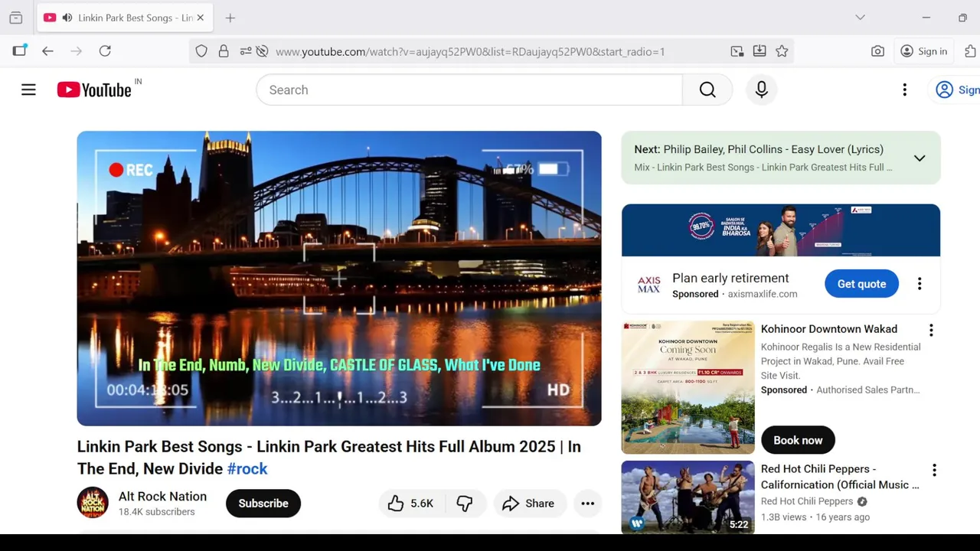Open options for Kohinoor Downtown Wakad ad

tap(931, 331)
